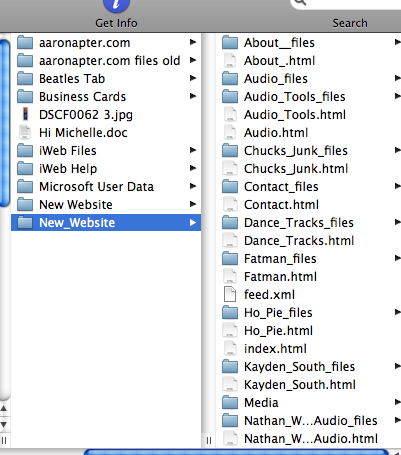Viewport: 401px width, 455px height.
Task: Click the left column scroll down arrow
Action: (x=4, y=425)
